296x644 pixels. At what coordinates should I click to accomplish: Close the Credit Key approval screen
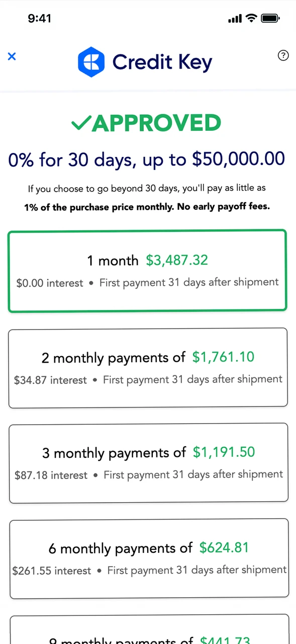click(x=12, y=56)
